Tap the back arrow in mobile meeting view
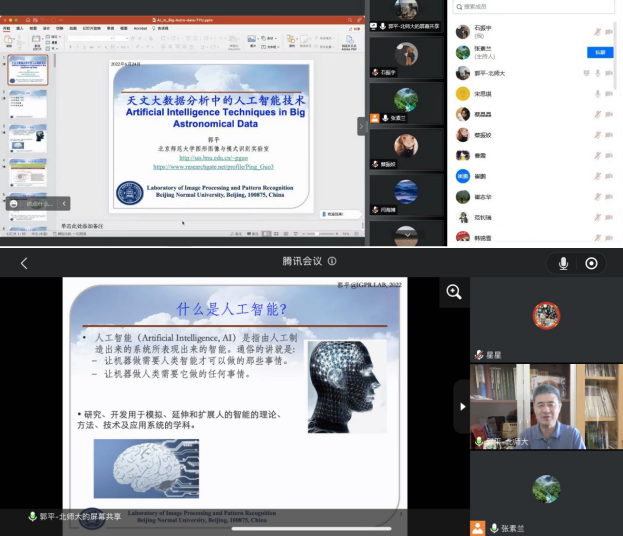The height and width of the screenshot is (536, 623). coord(24,263)
